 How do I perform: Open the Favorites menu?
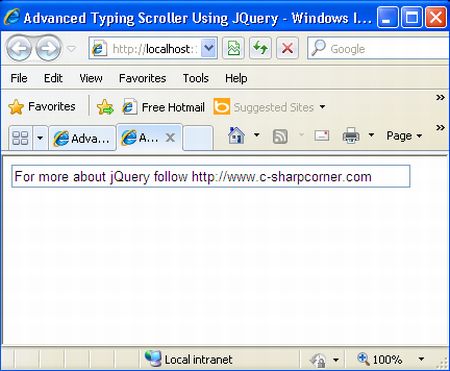(142, 78)
